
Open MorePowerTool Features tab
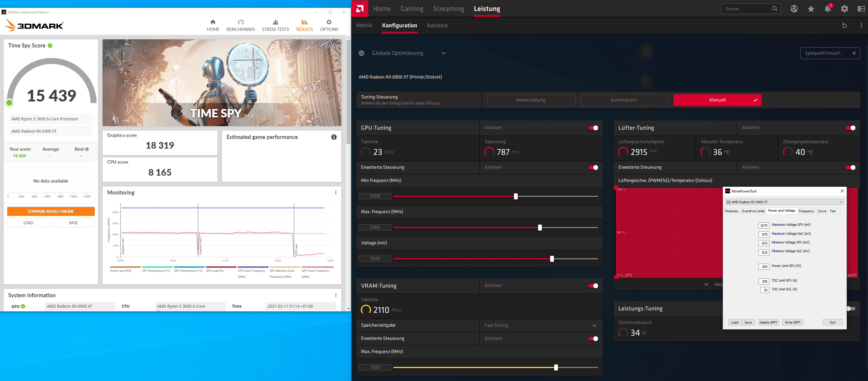click(731, 211)
